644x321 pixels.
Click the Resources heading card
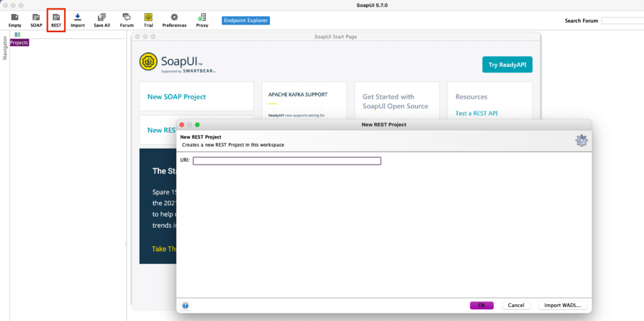point(471,96)
